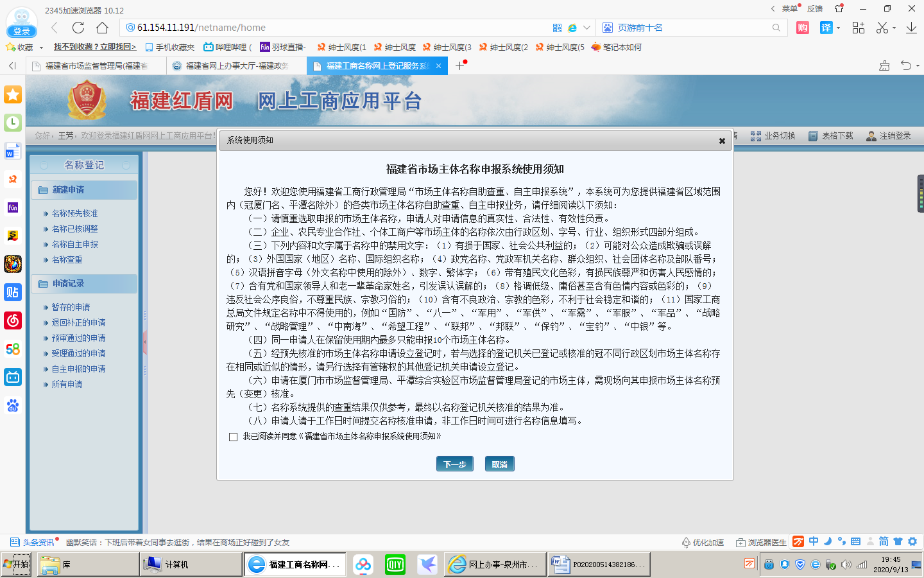Check the agreement checkbox for 系统使用须知

coord(233,437)
